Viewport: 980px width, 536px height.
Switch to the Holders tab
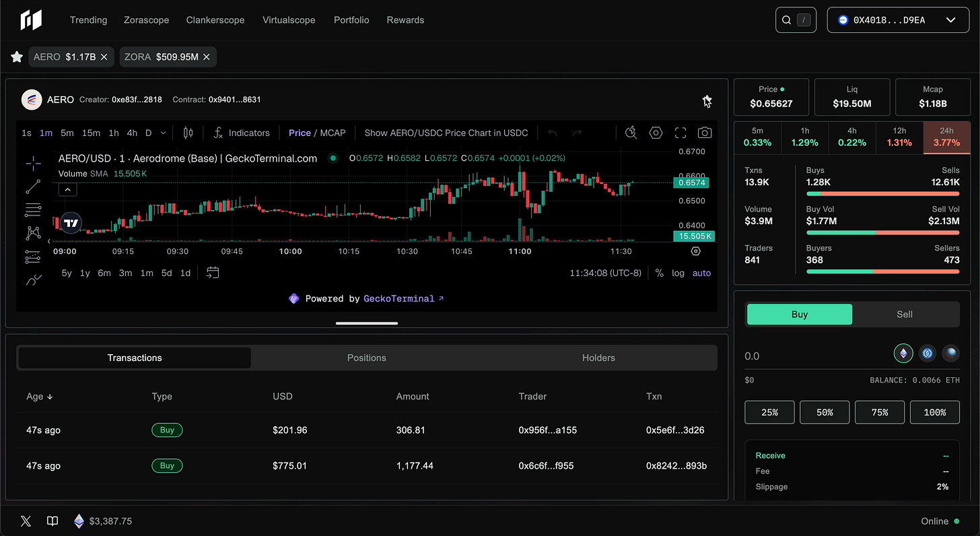pyautogui.click(x=599, y=358)
